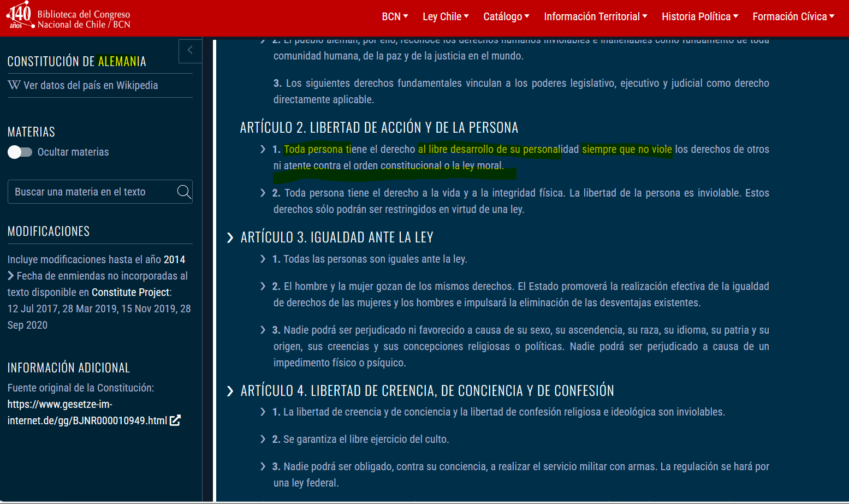Open the Constitute Project link
The height and width of the screenshot is (504, 849).
pos(130,292)
